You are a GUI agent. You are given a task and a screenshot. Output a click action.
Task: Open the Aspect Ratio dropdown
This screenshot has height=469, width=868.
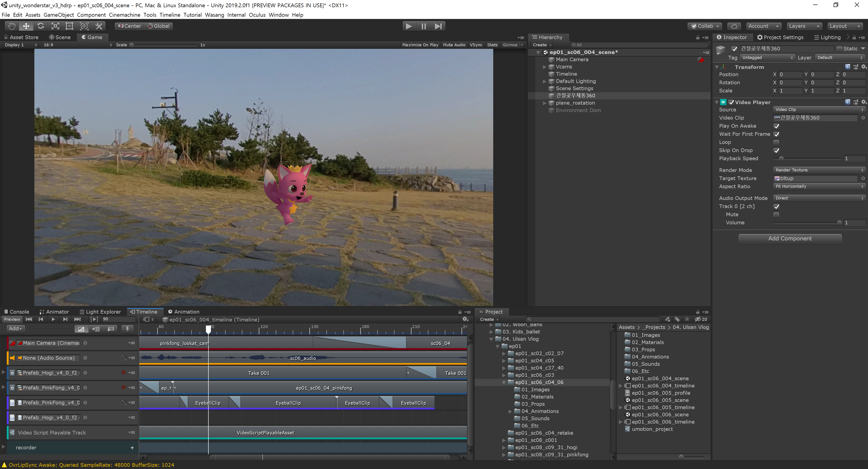pyautogui.click(x=819, y=186)
